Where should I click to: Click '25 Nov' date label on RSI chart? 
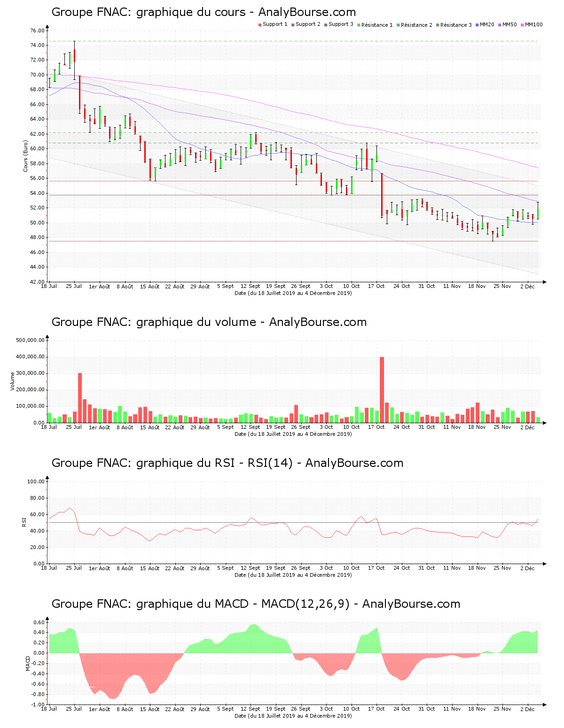click(x=502, y=568)
